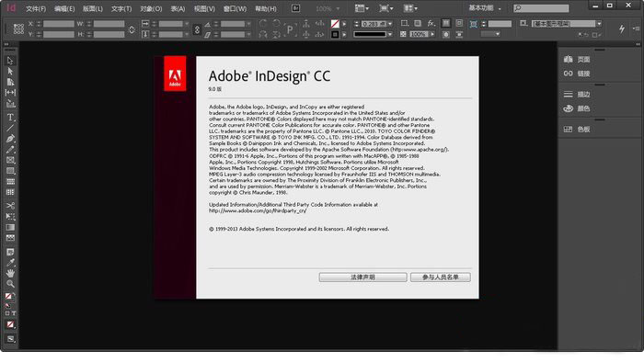
Task: Select the Selection tool (black arrow)
Action: (x=10, y=61)
